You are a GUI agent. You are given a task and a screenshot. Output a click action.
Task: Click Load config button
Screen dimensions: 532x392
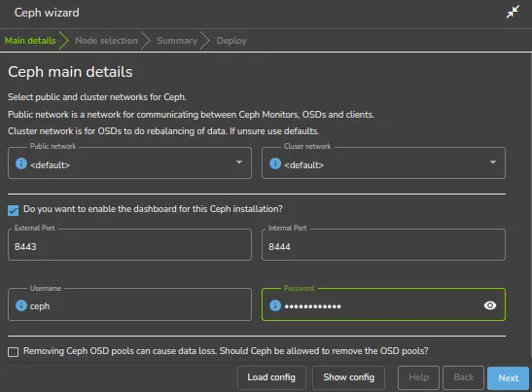271,377
